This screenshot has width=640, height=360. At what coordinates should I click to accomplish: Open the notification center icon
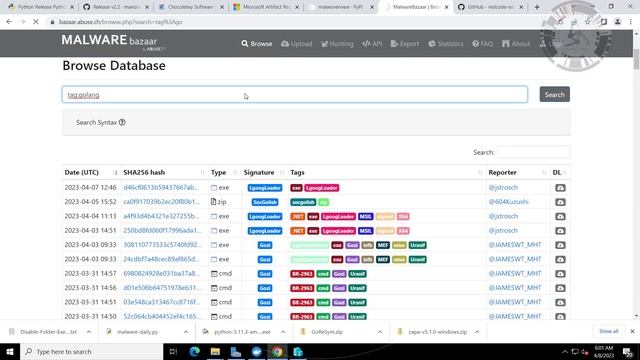tap(628, 351)
